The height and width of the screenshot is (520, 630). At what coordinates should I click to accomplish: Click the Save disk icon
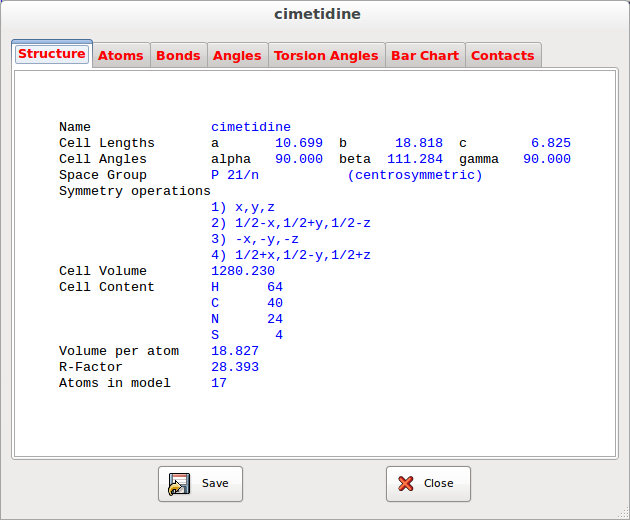click(x=179, y=484)
